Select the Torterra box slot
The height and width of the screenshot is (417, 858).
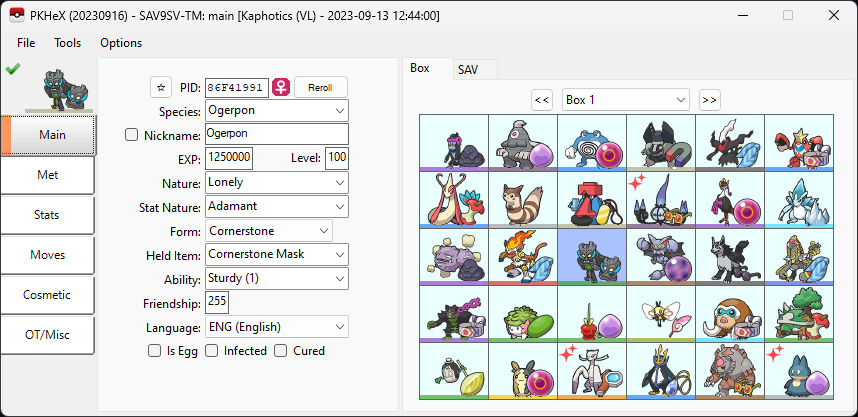(x=799, y=314)
